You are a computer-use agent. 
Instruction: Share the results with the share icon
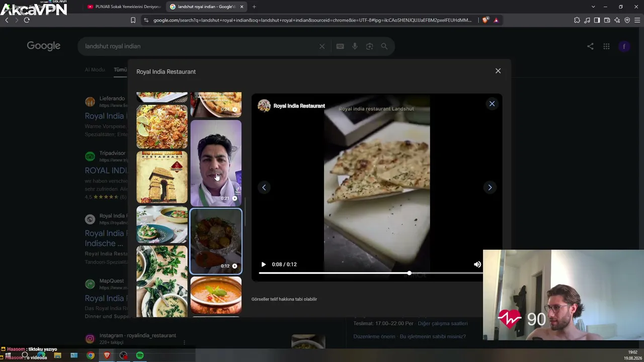click(590, 46)
